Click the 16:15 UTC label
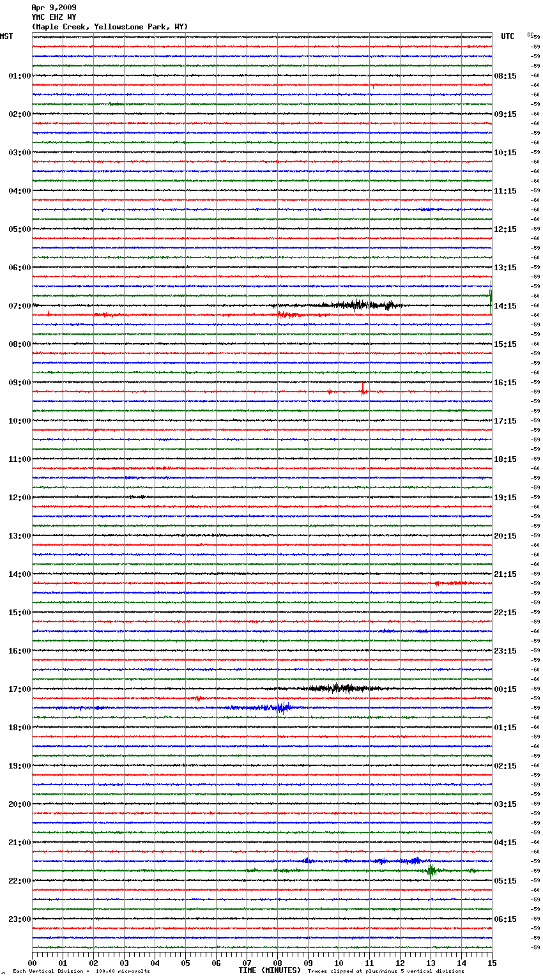543x980 pixels. click(505, 383)
